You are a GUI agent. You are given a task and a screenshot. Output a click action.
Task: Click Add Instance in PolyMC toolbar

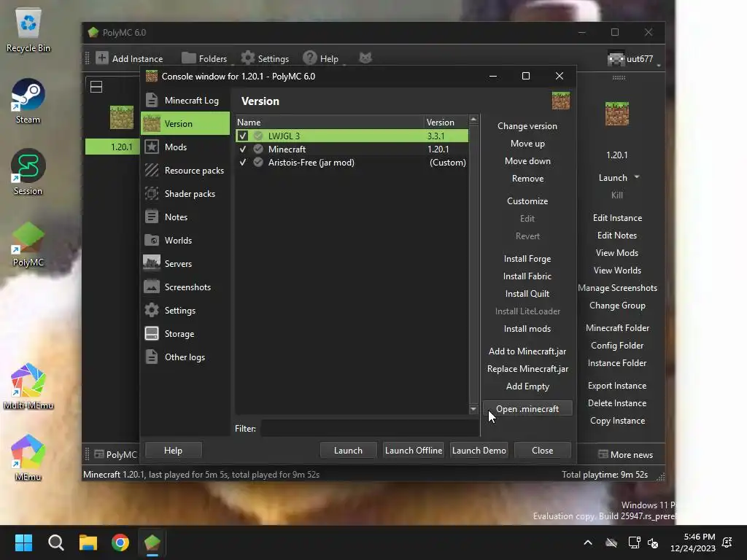(130, 58)
